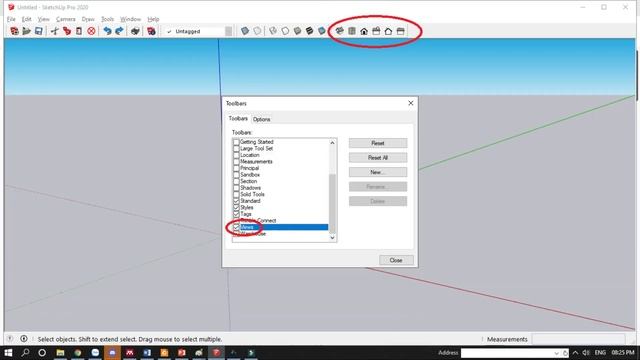Click the Print icon

tap(135, 31)
